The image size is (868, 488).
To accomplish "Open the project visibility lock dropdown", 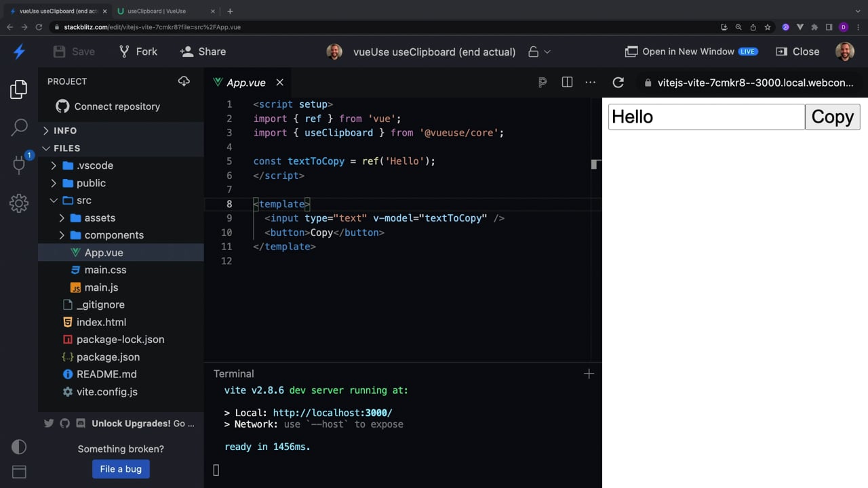I will pyautogui.click(x=539, y=52).
